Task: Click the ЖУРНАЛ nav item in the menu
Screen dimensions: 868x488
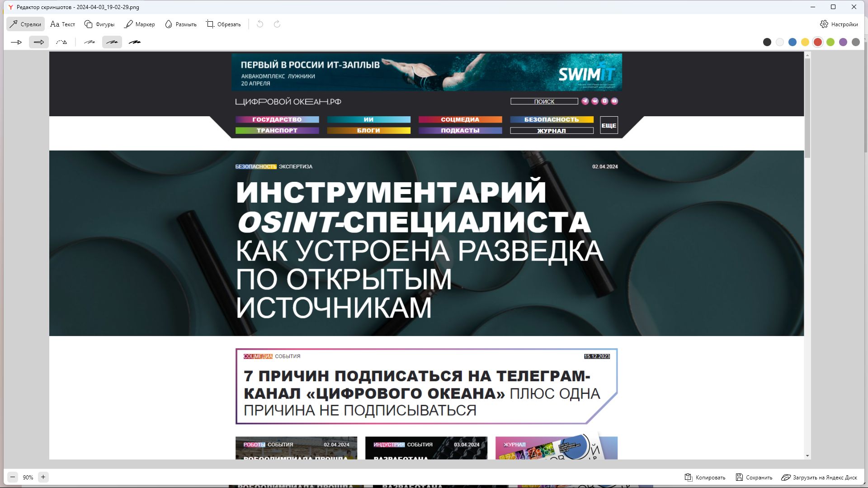Action: point(552,131)
